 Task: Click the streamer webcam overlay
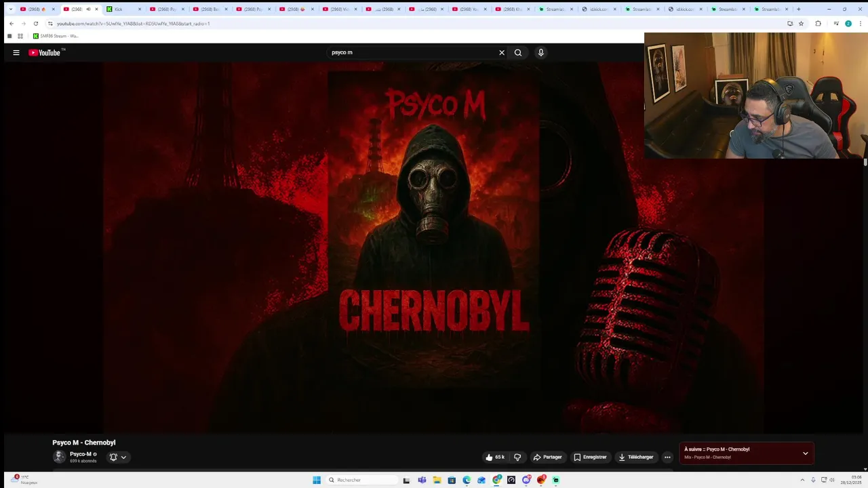click(755, 96)
